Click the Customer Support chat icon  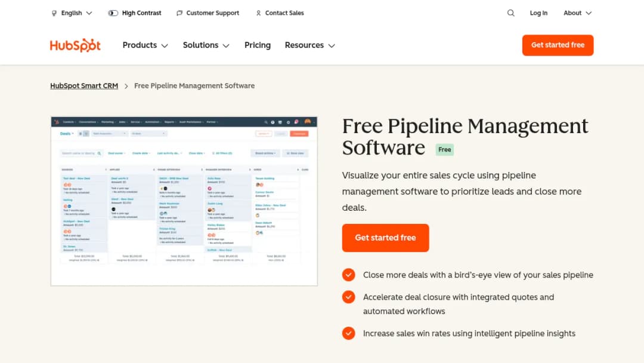179,13
